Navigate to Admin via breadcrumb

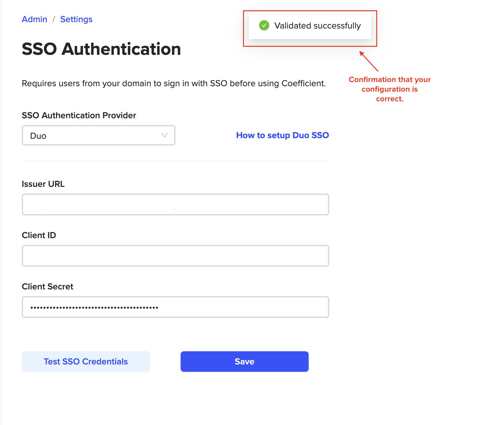tap(34, 19)
